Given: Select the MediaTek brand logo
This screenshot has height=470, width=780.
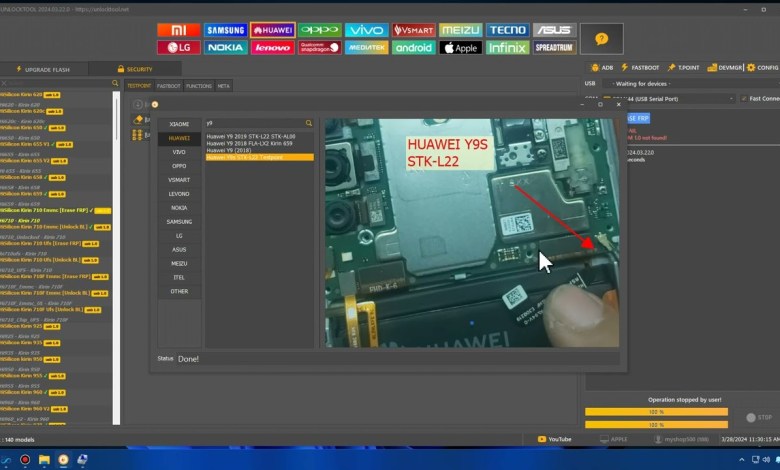Looking at the screenshot, I should click(367, 47).
